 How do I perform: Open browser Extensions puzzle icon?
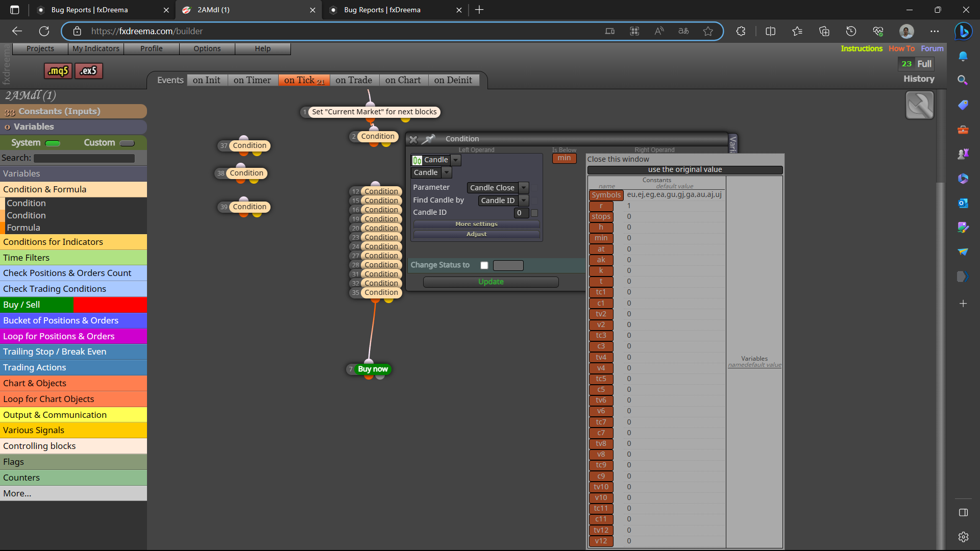point(741,31)
